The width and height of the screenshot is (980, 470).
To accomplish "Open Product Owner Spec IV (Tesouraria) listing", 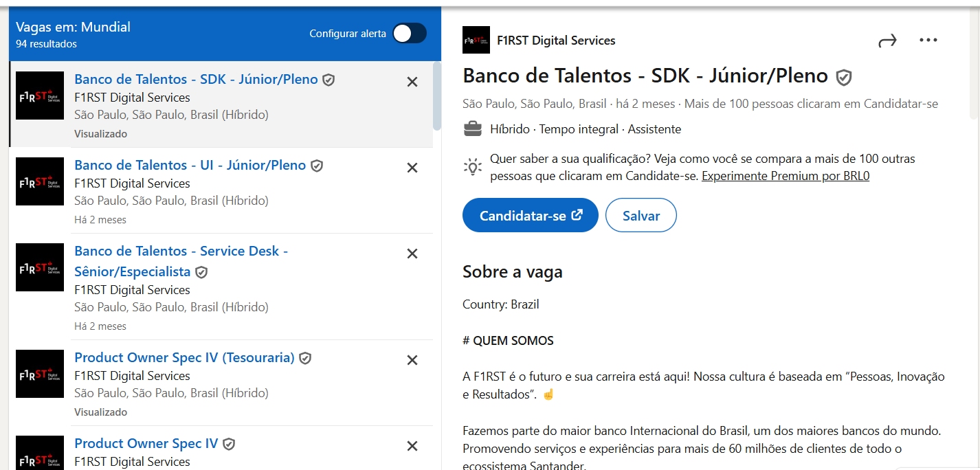I will point(184,357).
